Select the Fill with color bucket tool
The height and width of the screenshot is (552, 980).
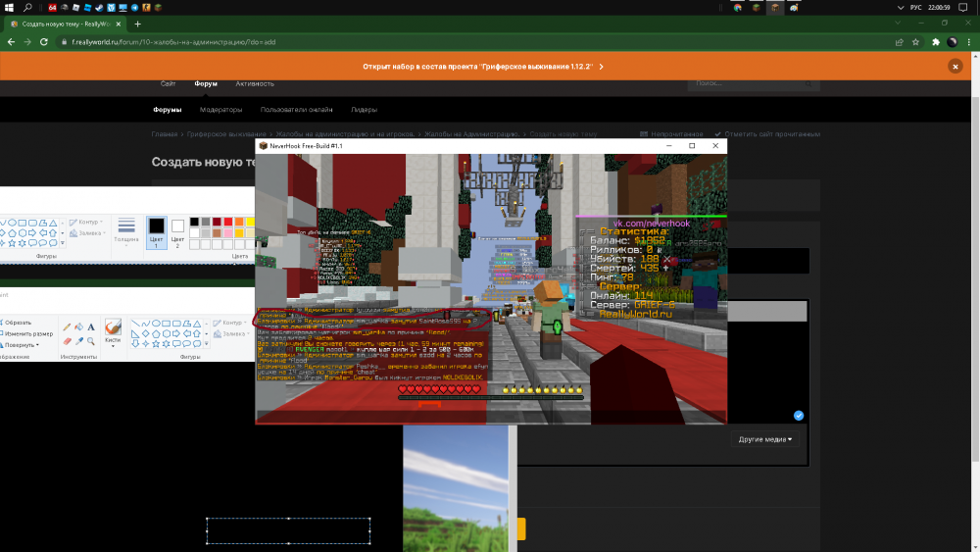78,326
